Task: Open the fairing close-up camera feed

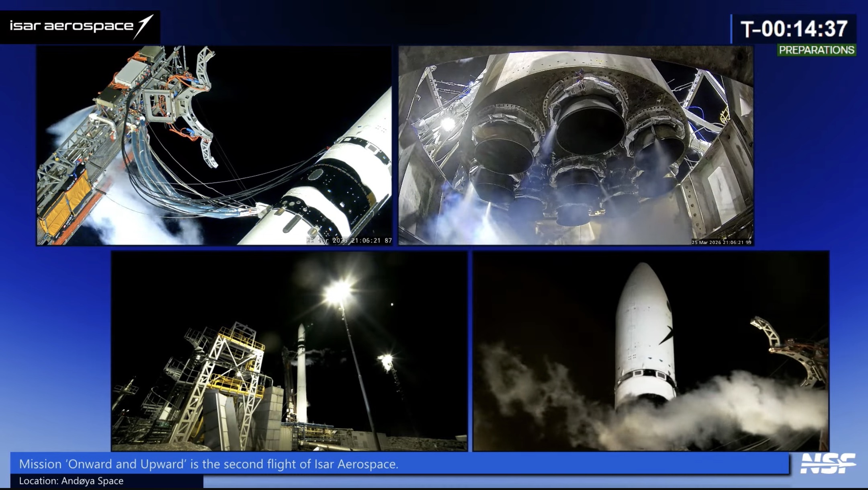Action: [x=651, y=351]
